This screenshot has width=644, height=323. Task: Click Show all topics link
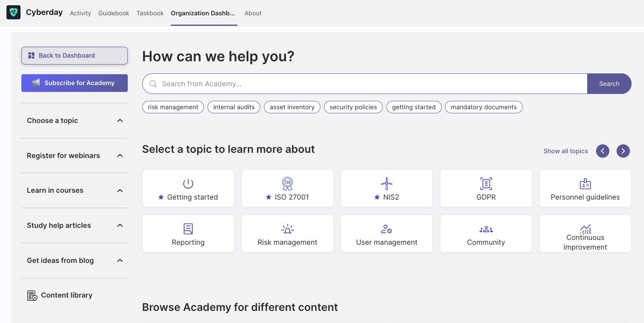pyautogui.click(x=565, y=151)
